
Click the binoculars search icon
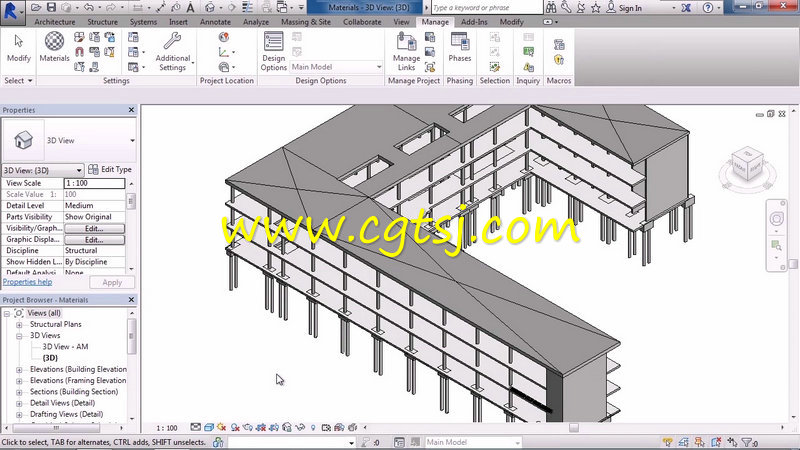[551, 8]
